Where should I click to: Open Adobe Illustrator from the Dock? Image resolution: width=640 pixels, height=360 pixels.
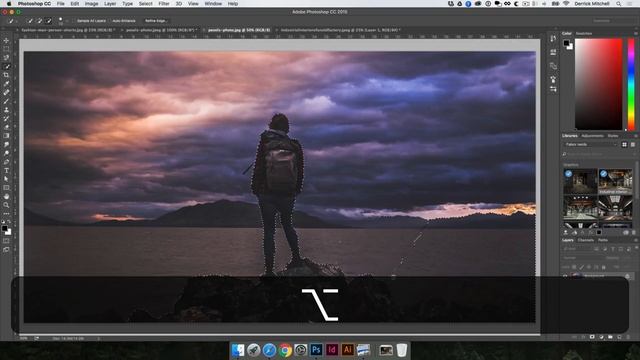[x=347, y=350]
